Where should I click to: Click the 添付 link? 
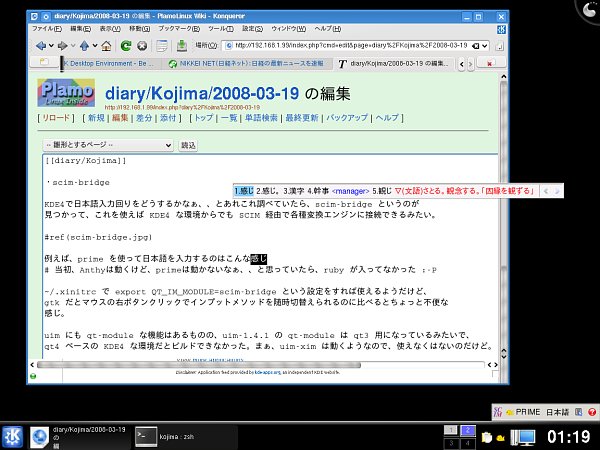click(168, 118)
